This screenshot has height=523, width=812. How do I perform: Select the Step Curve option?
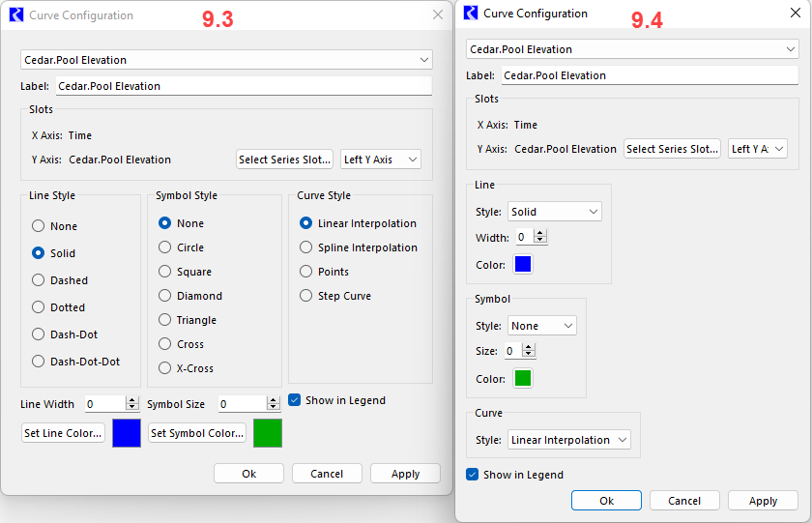tap(306, 296)
